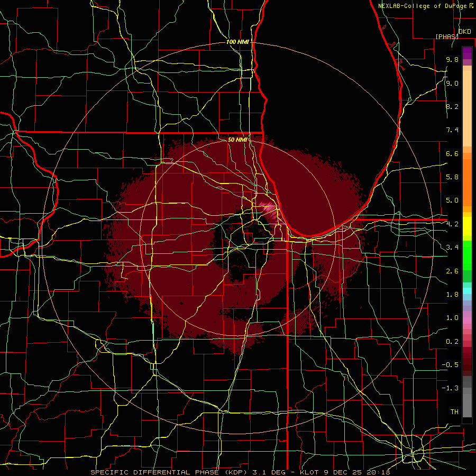Click the 1.8 color scale value
The width and height of the screenshot is (476, 476).
[452, 294]
